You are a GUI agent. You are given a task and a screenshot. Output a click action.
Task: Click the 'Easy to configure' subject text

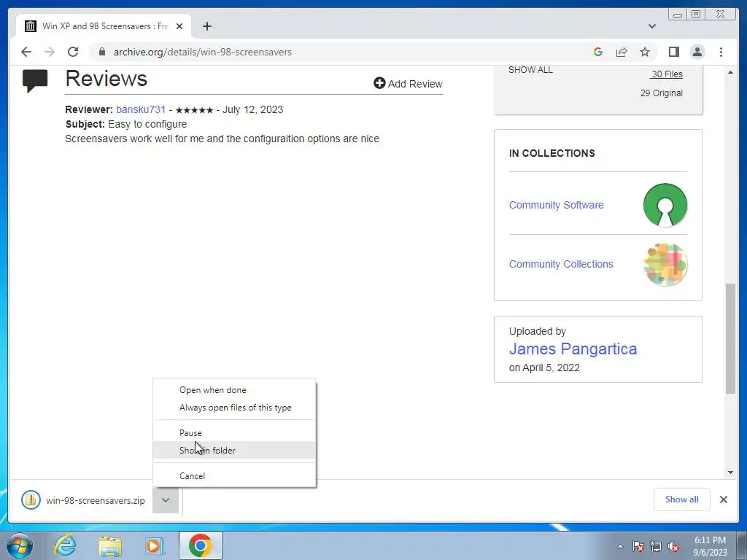click(147, 124)
